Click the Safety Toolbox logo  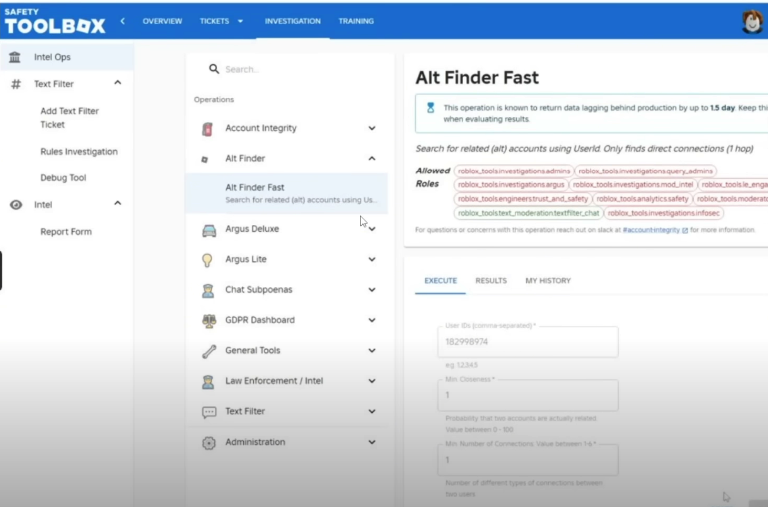pyautogui.click(x=55, y=21)
